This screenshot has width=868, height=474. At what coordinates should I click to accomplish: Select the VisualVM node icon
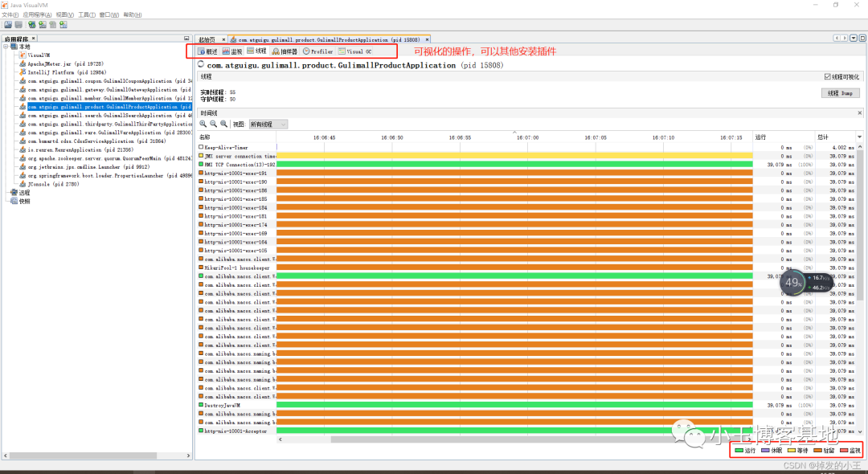(x=23, y=55)
